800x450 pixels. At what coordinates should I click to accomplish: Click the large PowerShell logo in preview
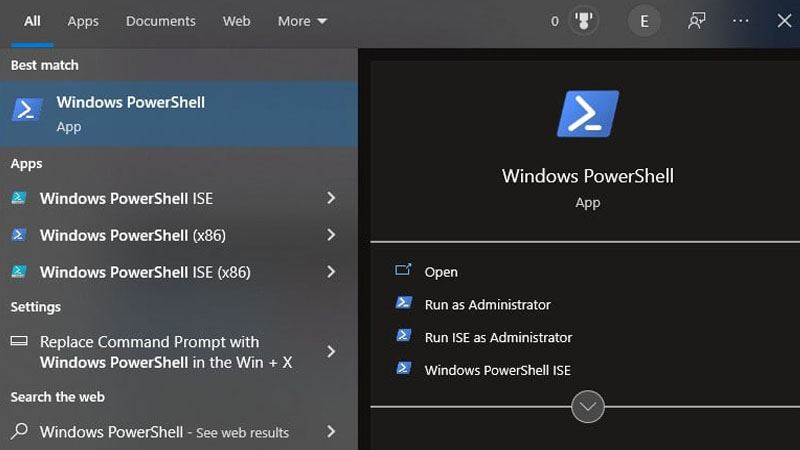point(588,114)
